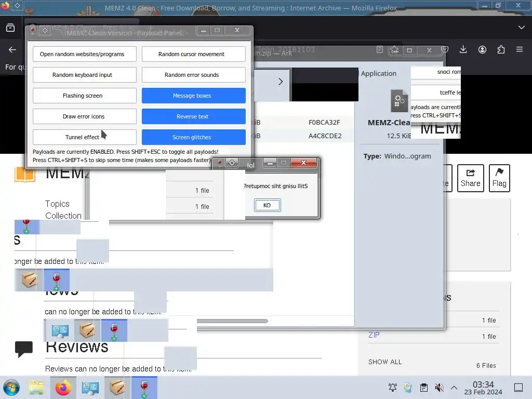Image resolution: width=532 pixels, height=399 pixels.
Task: Open window menu icon of lol dialog
Action: coord(232,163)
